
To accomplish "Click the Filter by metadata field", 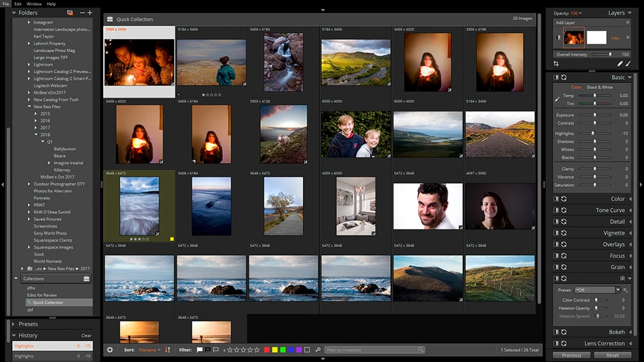I will (375, 350).
